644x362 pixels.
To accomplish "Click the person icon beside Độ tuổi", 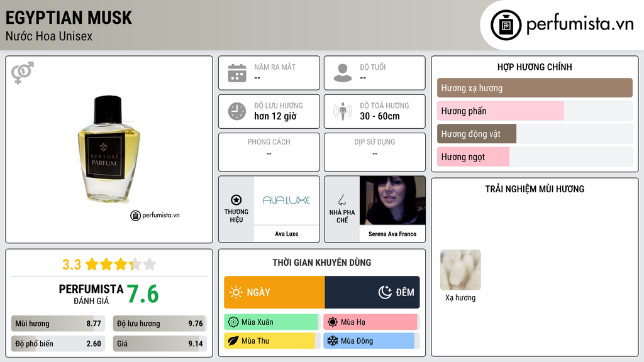I will tap(343, 73).
